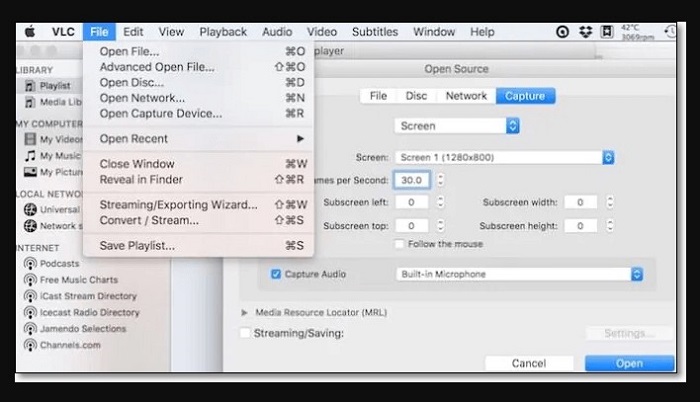The height and width of the screenshot is (402, 700).
Task: Click the bookmark-style icon in menu bar
Action: click(606, 32)
